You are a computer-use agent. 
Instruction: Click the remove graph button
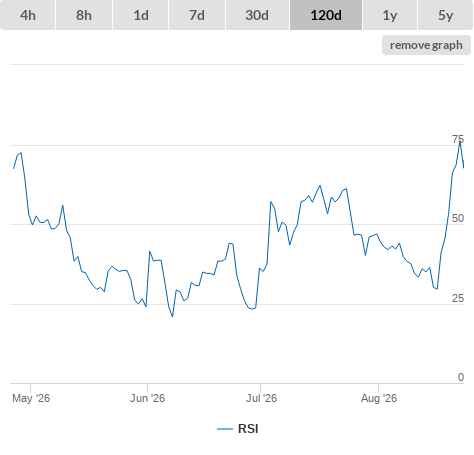click(426, 45)
